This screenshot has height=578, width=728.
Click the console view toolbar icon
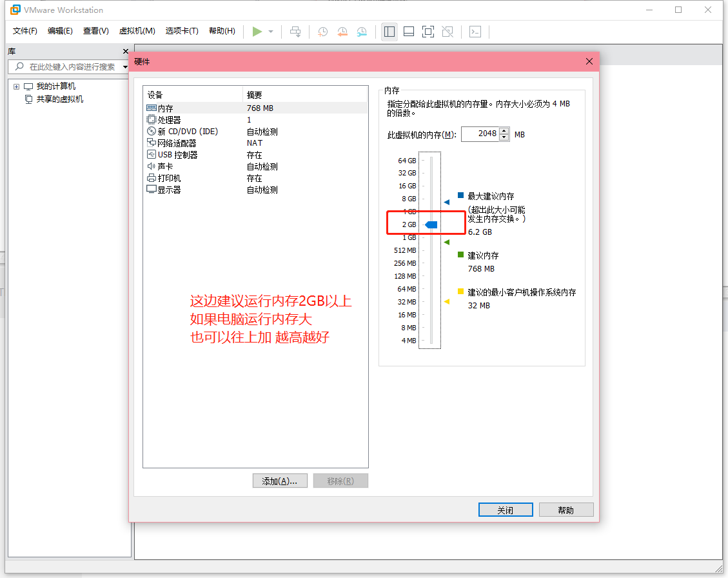click(x=475, y=32)
